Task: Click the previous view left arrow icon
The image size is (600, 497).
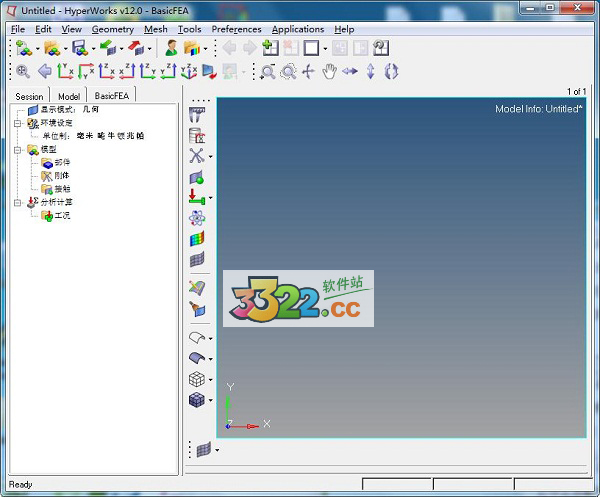Action: pos(45,71)
